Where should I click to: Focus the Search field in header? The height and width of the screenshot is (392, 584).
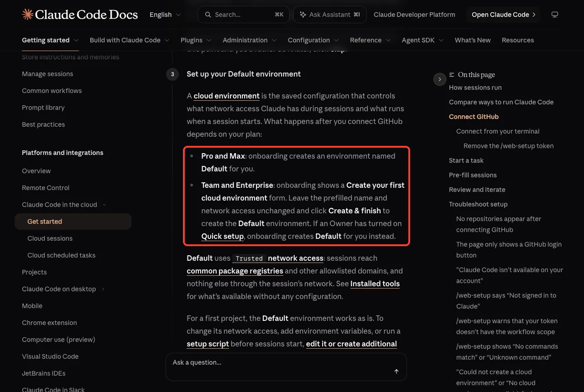point(244,15)
